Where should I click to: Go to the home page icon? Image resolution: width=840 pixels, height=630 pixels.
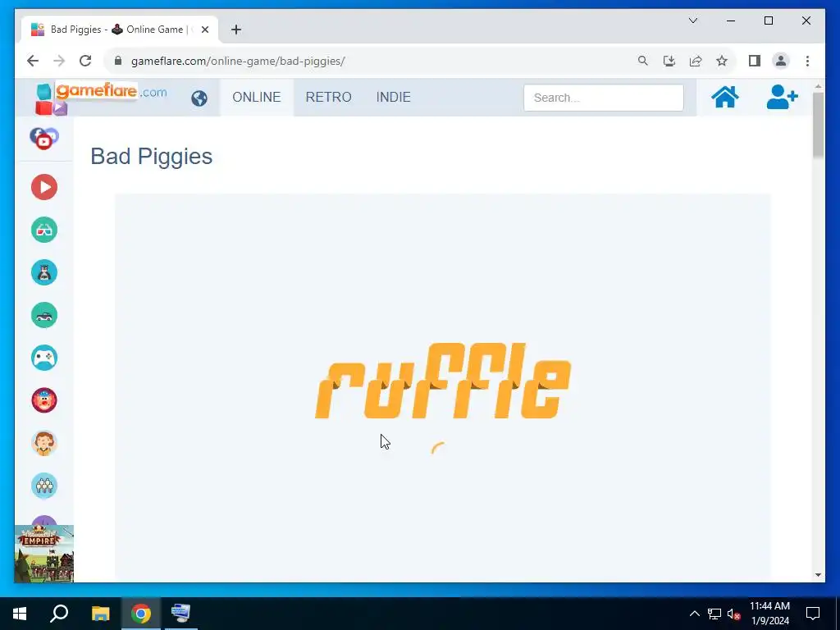point(725,97)
